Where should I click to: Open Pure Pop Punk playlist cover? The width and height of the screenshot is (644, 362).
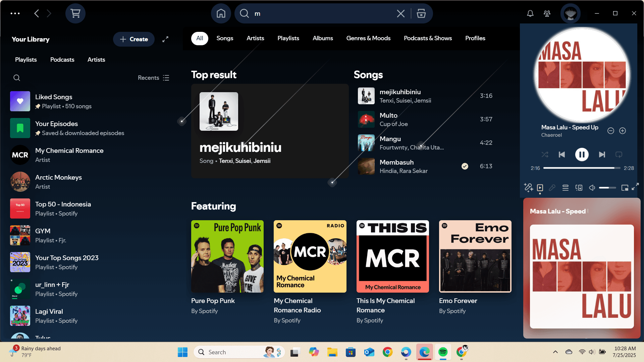click(x=227, y=256)
